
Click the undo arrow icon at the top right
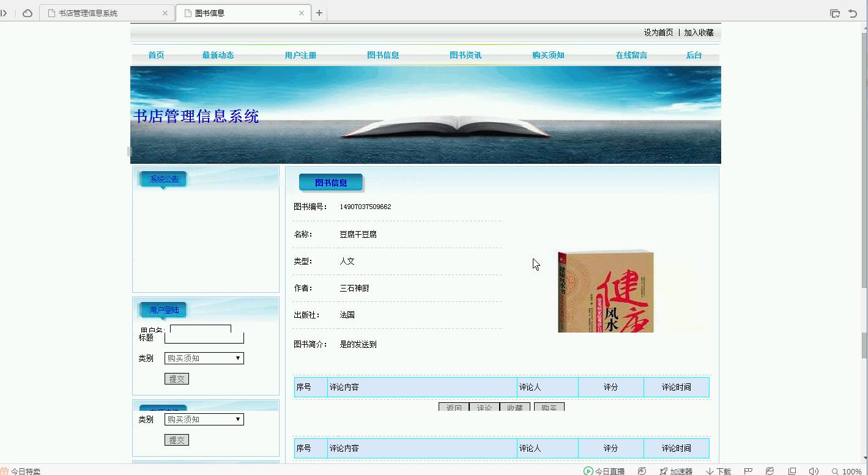pyautogui.click(x=853, y=13)
